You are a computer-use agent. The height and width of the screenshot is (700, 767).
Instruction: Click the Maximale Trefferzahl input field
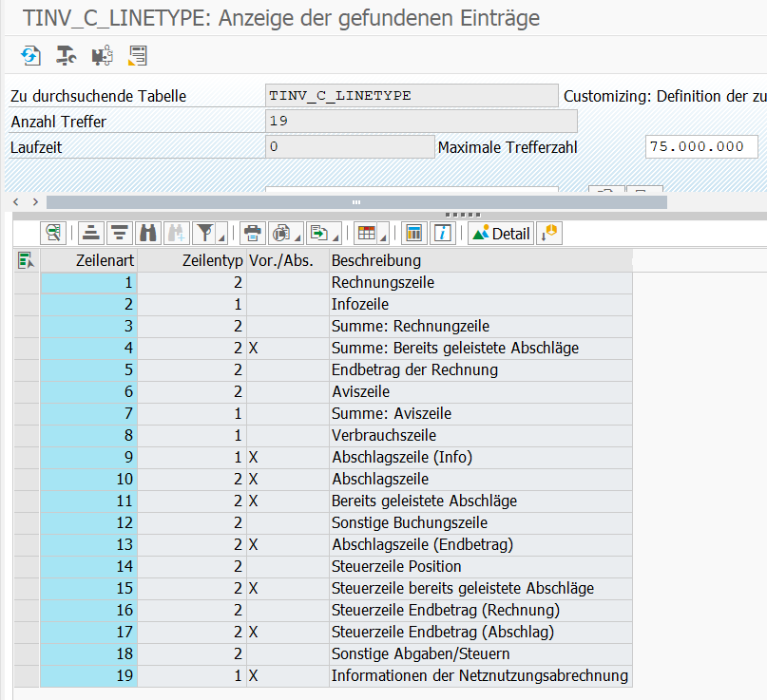coord(700,147)
